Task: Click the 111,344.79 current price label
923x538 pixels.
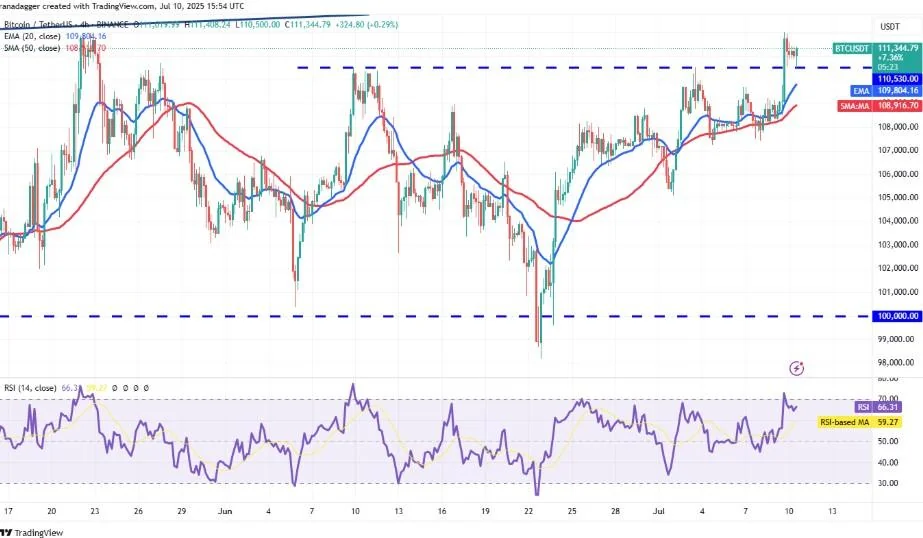Action: (x=898, y=48)
